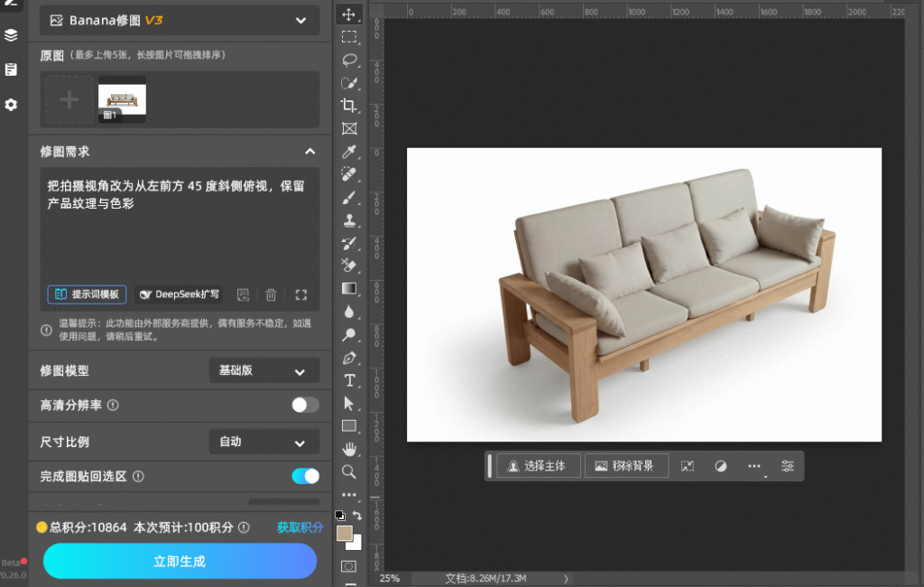Select the Pen tool

[349, 358]
